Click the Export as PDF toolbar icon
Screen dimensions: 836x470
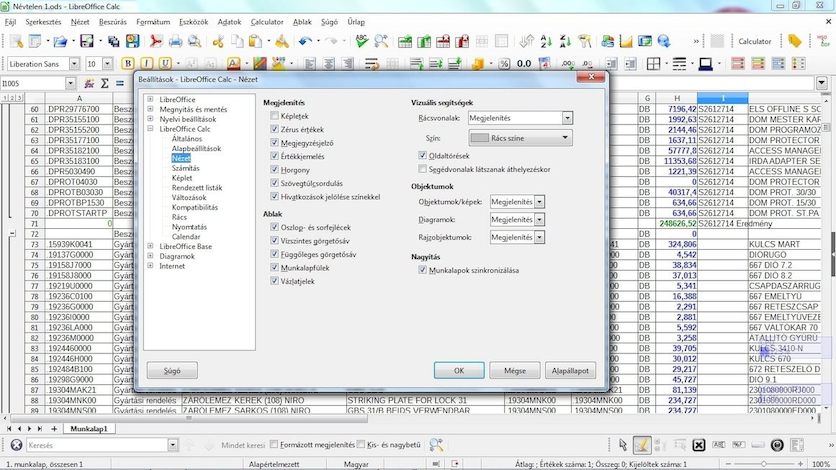[x=155, y=42]
